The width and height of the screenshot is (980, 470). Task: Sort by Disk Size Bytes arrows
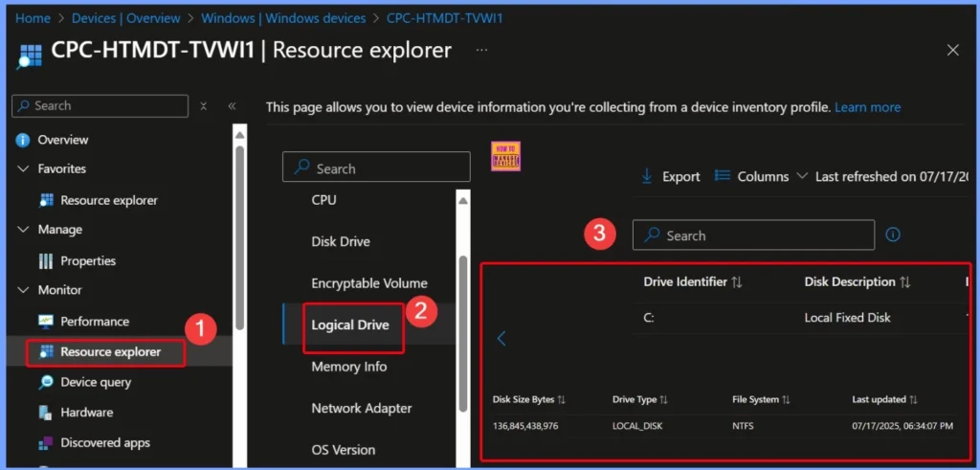click(561, 399)
